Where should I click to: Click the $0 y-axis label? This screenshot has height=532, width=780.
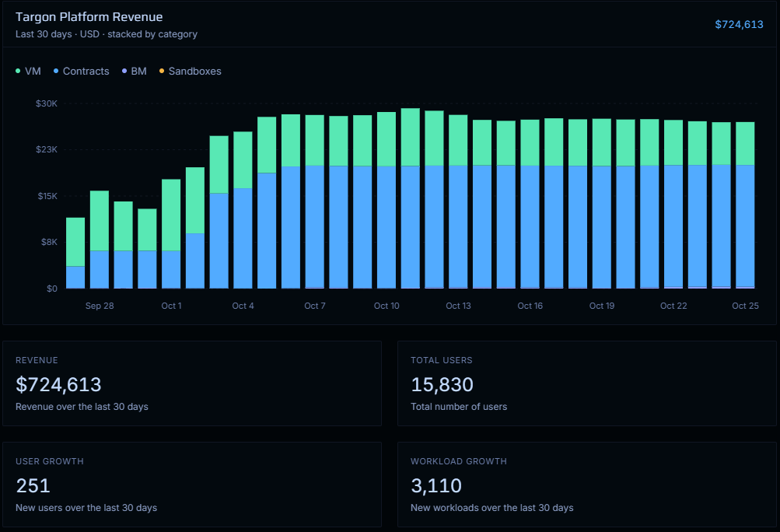click(52, 289)
